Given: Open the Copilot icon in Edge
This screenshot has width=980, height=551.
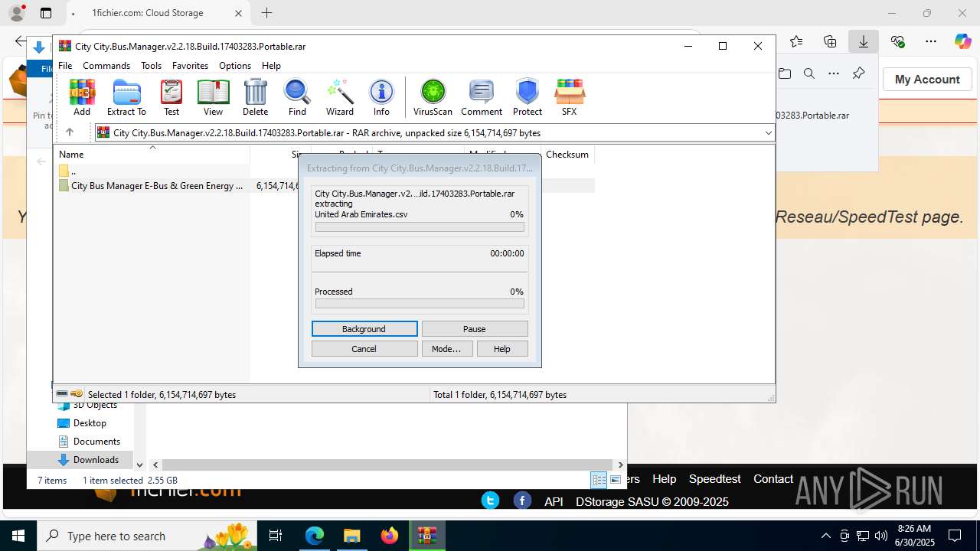Looking at the screenshot, I should [x=962, y=41].
